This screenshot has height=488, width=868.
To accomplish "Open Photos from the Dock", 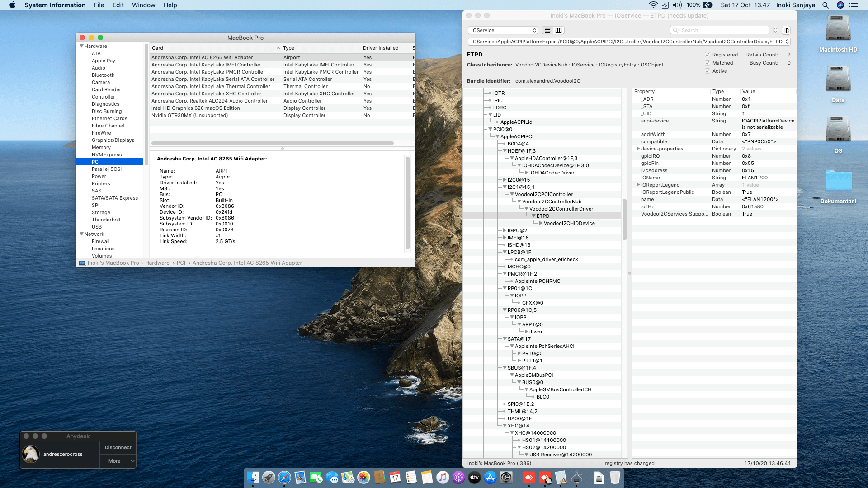I will (x=363, y=477).
